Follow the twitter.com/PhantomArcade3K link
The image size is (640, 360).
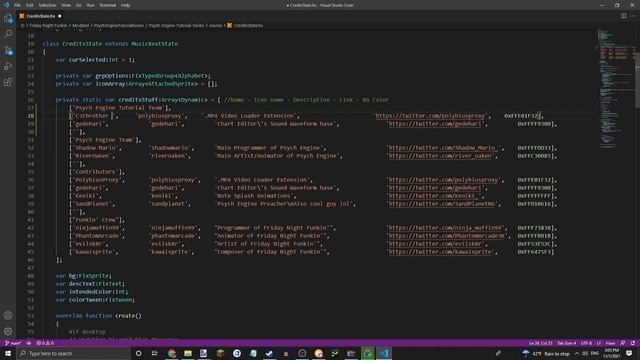click(x=447, y=236)
